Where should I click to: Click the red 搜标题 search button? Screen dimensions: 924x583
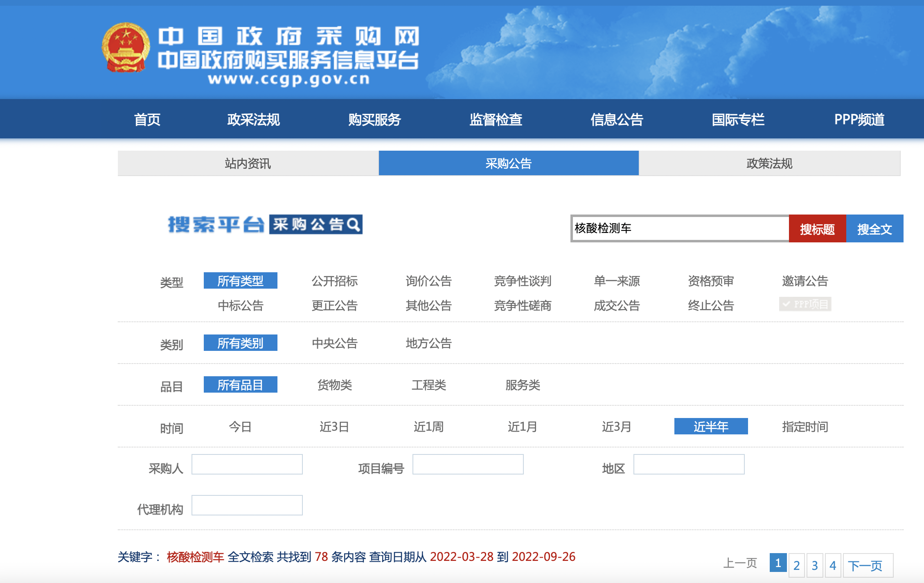[x=817, y=229]
